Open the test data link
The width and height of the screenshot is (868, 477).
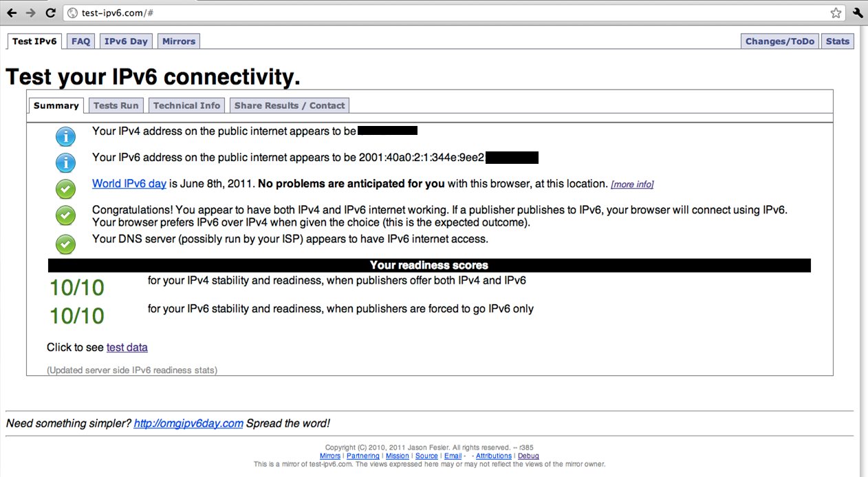click(127, 348)
